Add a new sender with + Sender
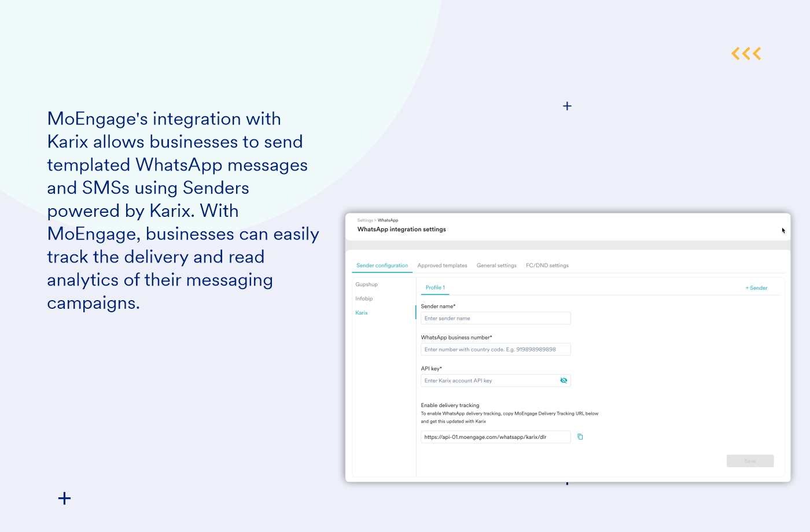The height and width of the screenshot is (532, 810). point(756,288)
